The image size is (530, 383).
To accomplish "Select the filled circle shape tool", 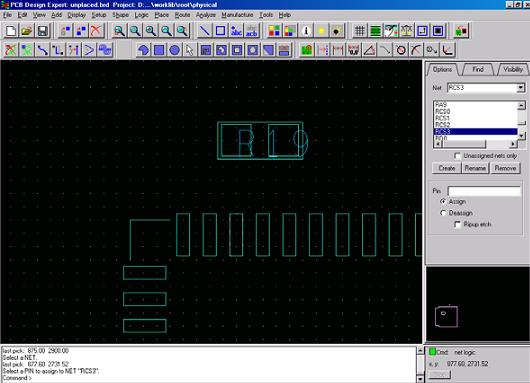I will [x=174, y=50].
